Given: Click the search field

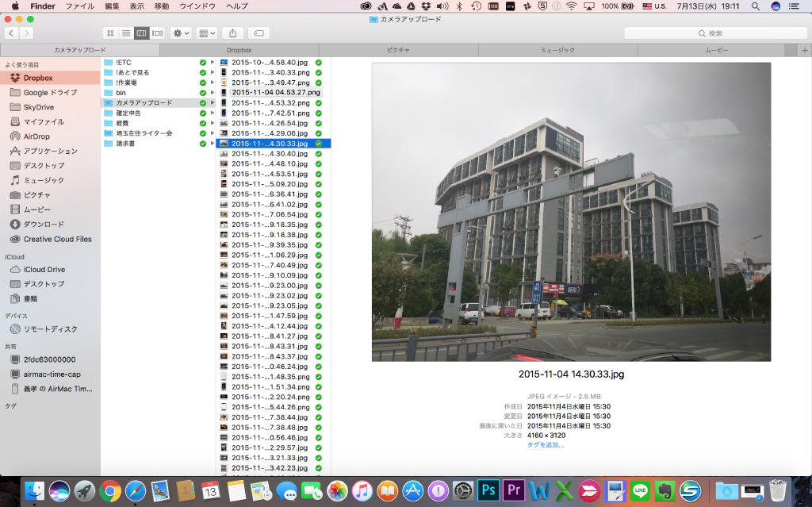Looking at the screenshot, I should [715, 33].
